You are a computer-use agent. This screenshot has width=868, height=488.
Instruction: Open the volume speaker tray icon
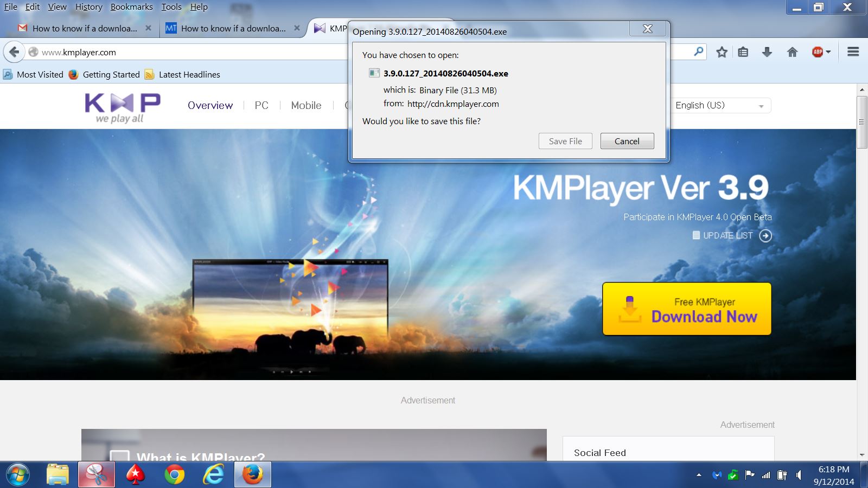(799, 476)
